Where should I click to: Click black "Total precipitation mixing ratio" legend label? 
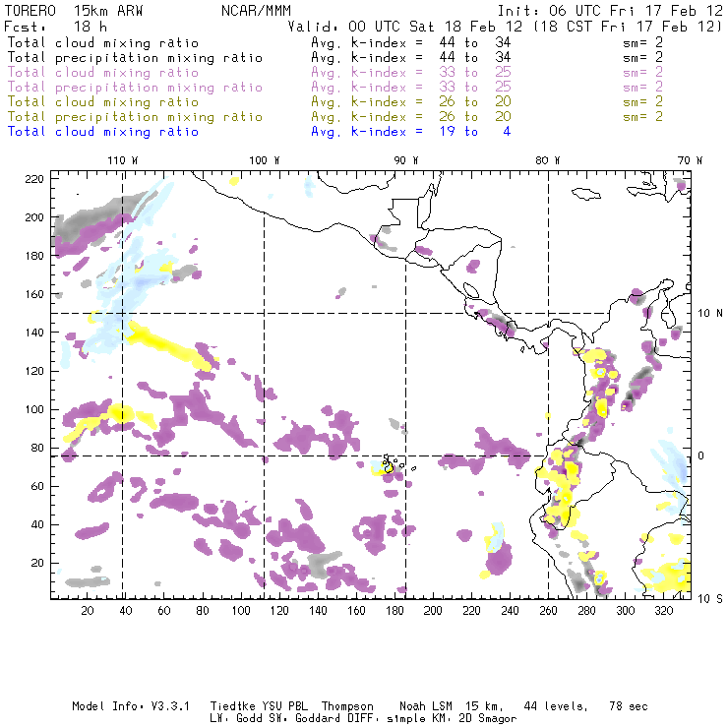click(x=135, y=58)
